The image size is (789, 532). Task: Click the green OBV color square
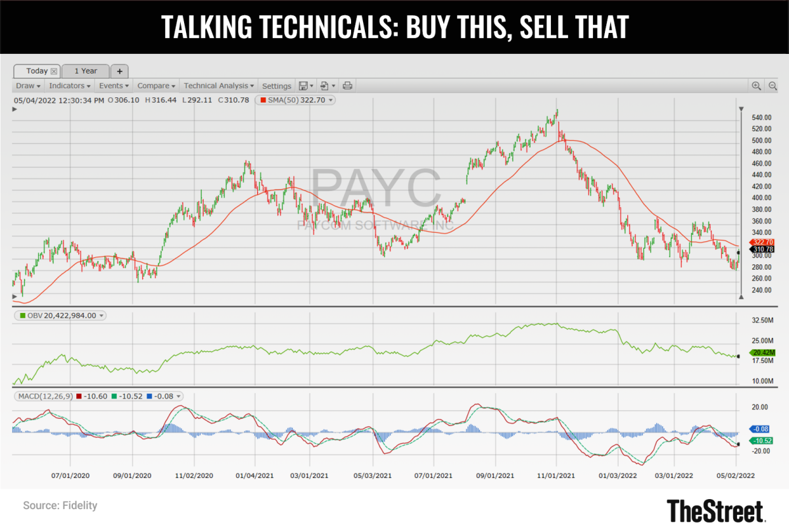click(x=23, y=316)
